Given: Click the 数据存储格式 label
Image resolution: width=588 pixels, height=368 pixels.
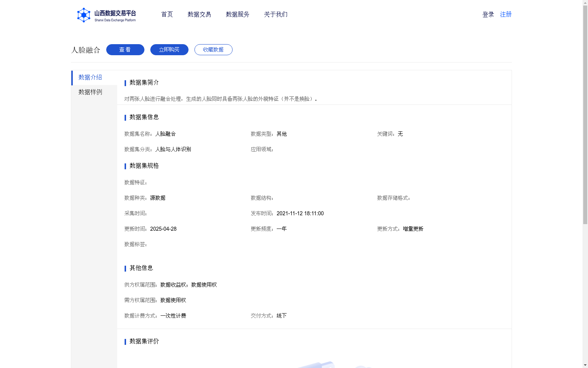Looking at the screenshot, I should (x=394, y=198).
